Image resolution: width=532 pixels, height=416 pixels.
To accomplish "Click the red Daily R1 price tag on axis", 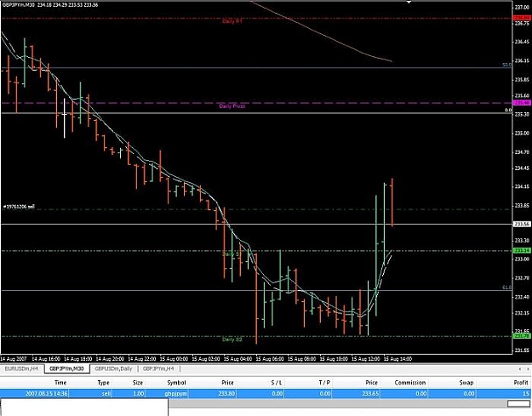I will pyautogui.click(x=522, y=18).
